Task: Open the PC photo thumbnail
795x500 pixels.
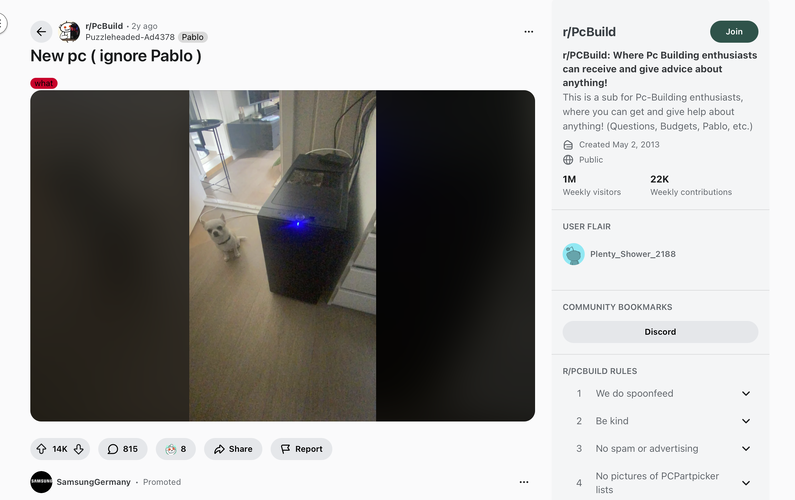Action: click(x=282, y=256)
